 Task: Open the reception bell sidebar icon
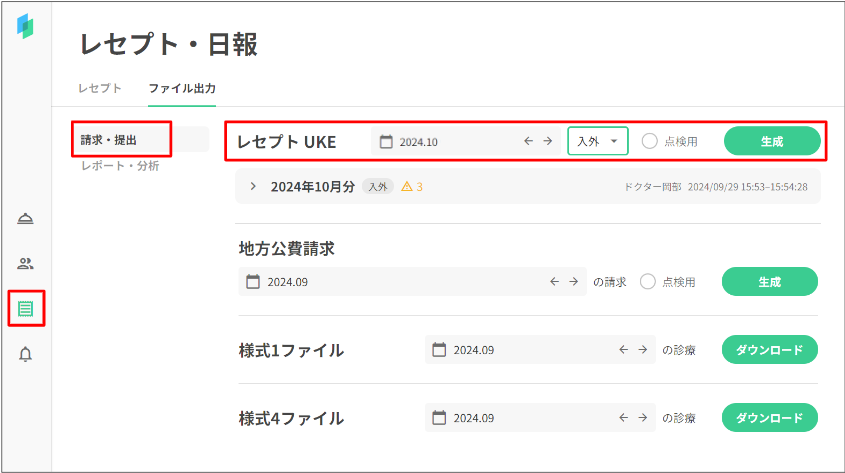(x=26, y=219)
